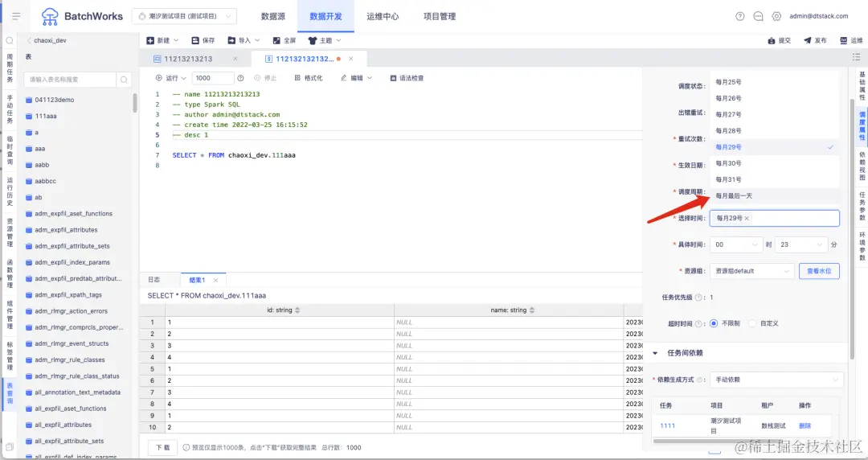Open the 资源组default dropdown

tap(751, 271)
